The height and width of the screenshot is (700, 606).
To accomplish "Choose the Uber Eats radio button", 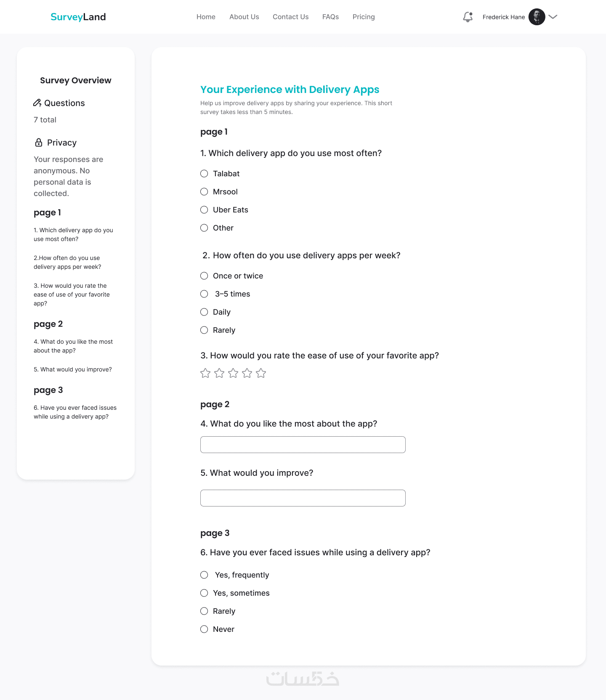I will 204,210.
